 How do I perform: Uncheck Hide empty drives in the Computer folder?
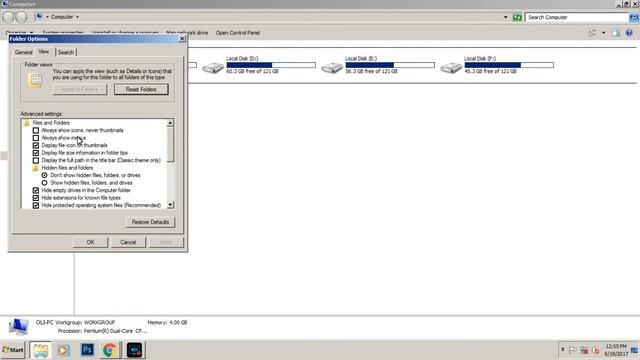[x=36, y=191]
